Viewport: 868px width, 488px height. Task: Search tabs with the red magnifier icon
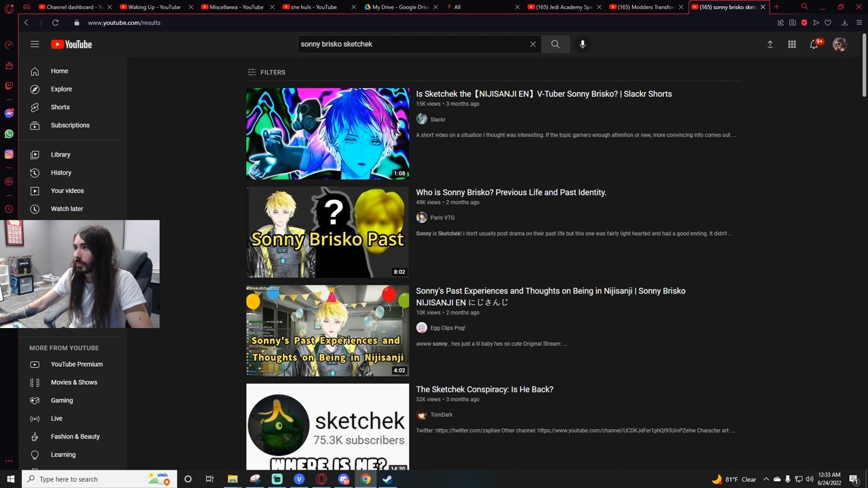(x=804, y=7)
